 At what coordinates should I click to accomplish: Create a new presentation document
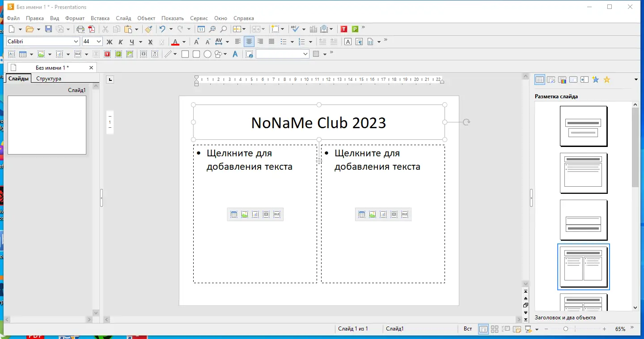12,29
